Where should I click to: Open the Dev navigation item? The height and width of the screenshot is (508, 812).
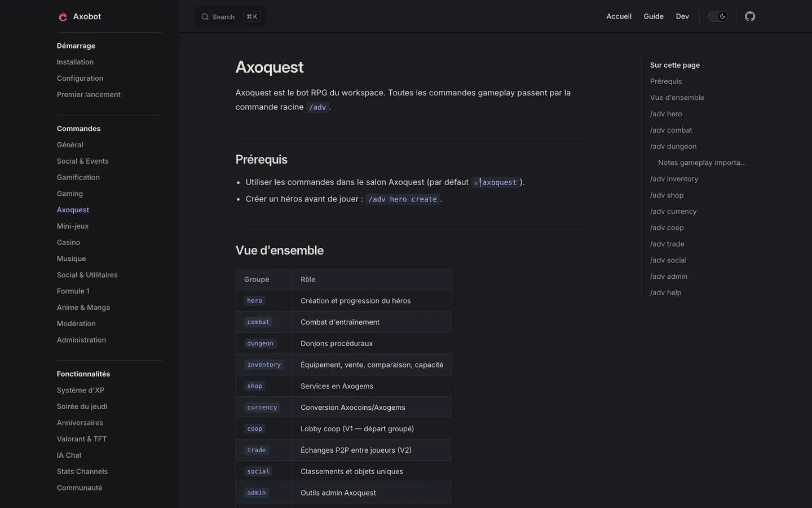click(682, 16)
